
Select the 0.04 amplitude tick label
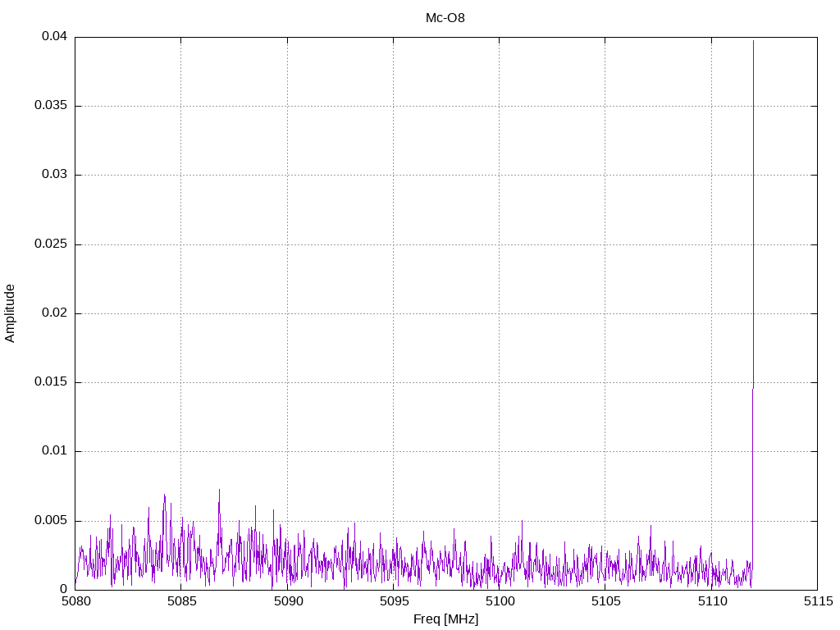(x=54, y=37)
